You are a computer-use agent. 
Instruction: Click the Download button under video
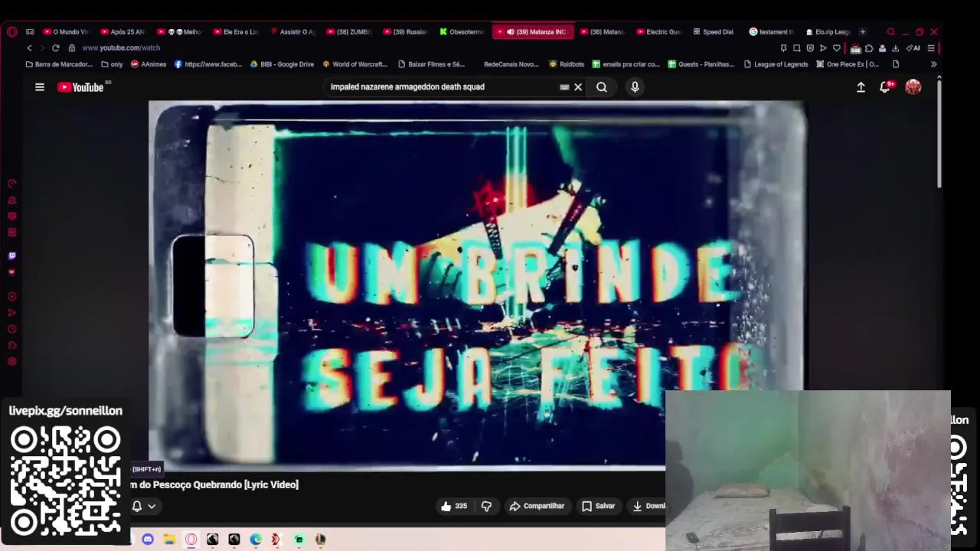648,506
